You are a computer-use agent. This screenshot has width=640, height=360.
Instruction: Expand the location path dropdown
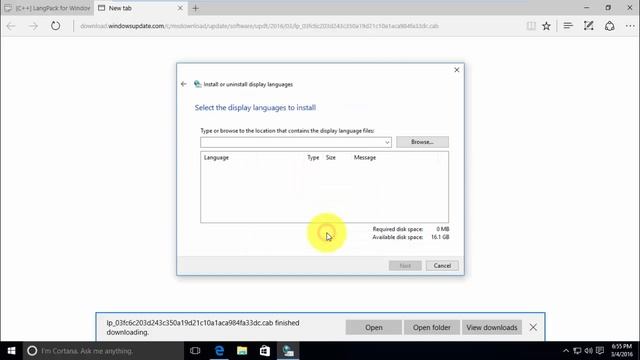pyautogui.click(x=387, y=142)
